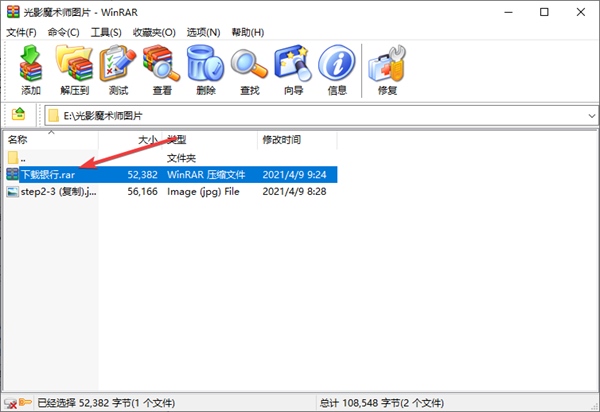The image size is (600, 412).
Task: Click the 2021/4/9 8:28 date cell
Action: pos(294,191)
